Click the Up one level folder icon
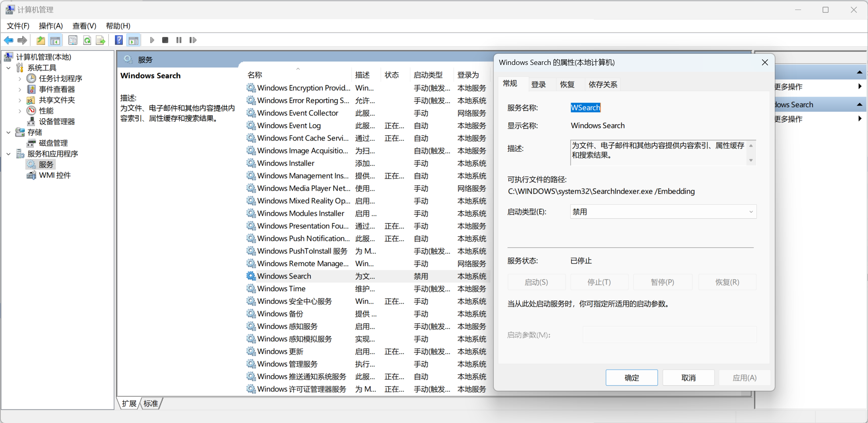This screenshot has height=423, width=868. point(40,40)
